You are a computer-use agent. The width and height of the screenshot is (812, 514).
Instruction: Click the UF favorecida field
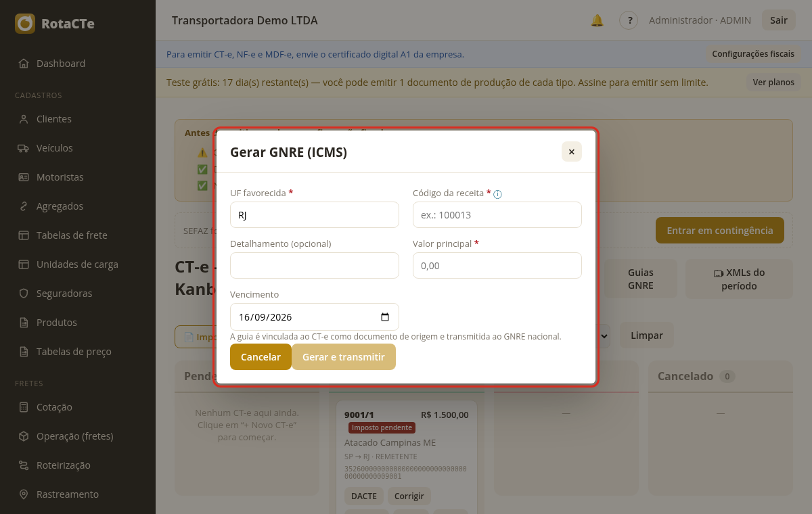click(x=315, y=215)
